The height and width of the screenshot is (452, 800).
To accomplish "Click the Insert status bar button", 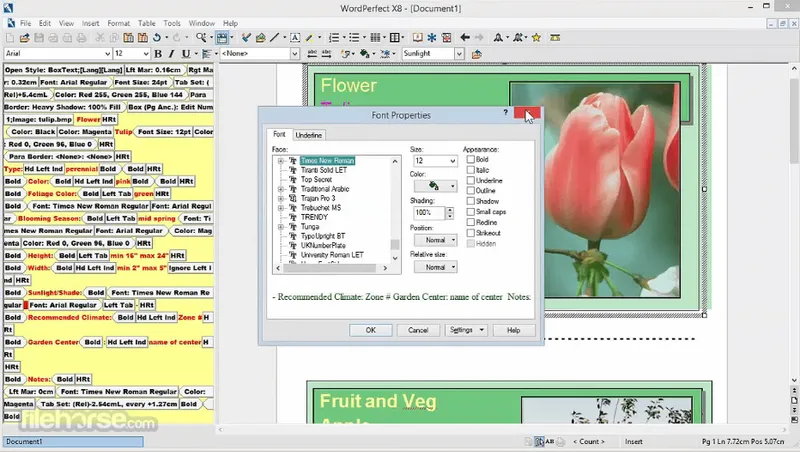I will tap(634, 442).
